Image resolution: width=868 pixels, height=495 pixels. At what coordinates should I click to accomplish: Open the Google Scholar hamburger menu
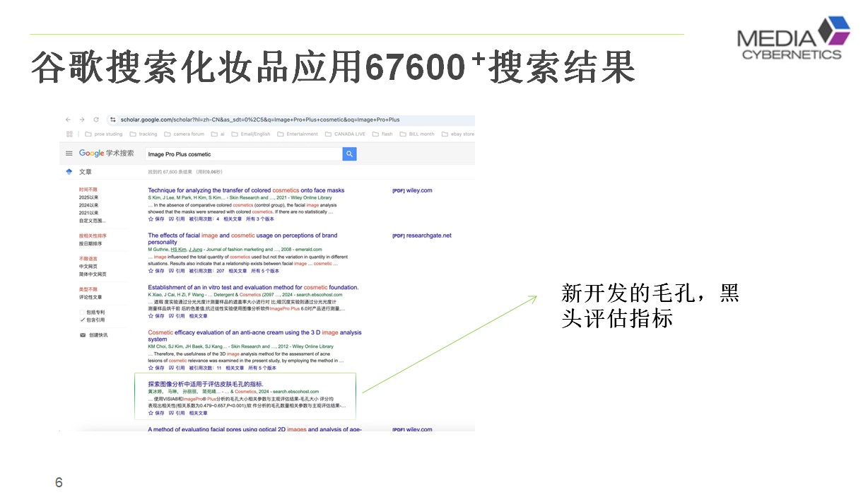coord(69,153)
